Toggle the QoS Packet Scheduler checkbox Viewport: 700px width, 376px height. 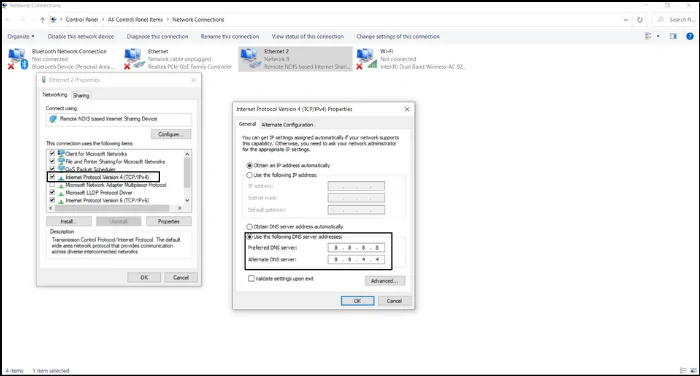52,169
